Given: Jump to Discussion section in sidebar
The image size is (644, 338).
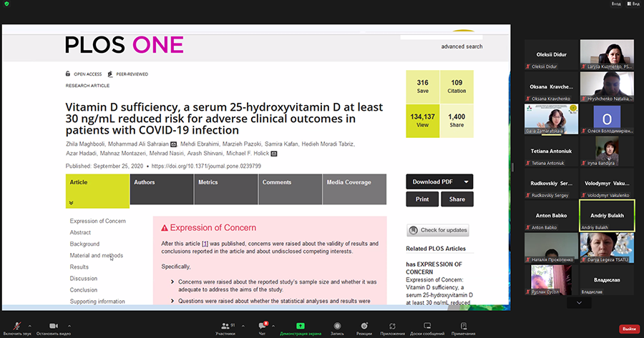Looking at the screenshot, I should tap(84, 278).
